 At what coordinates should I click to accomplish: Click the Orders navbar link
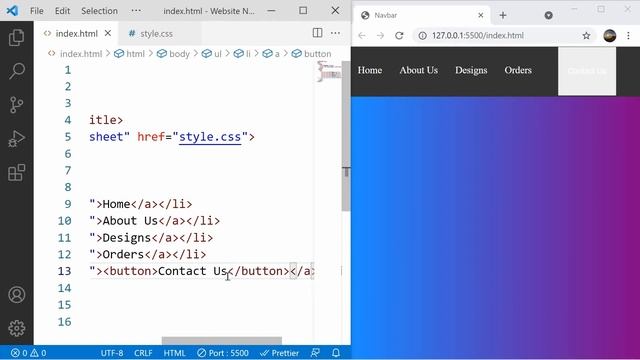[518, 70]
